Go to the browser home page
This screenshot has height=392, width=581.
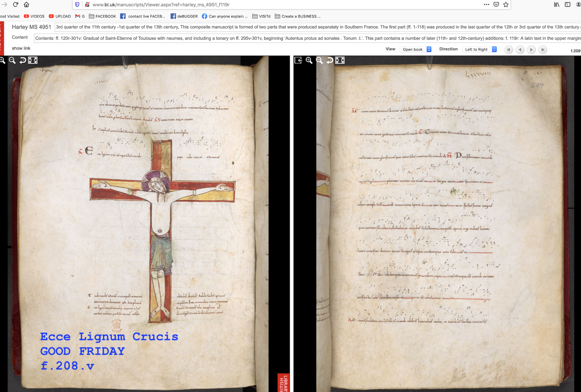coord(27,5)
